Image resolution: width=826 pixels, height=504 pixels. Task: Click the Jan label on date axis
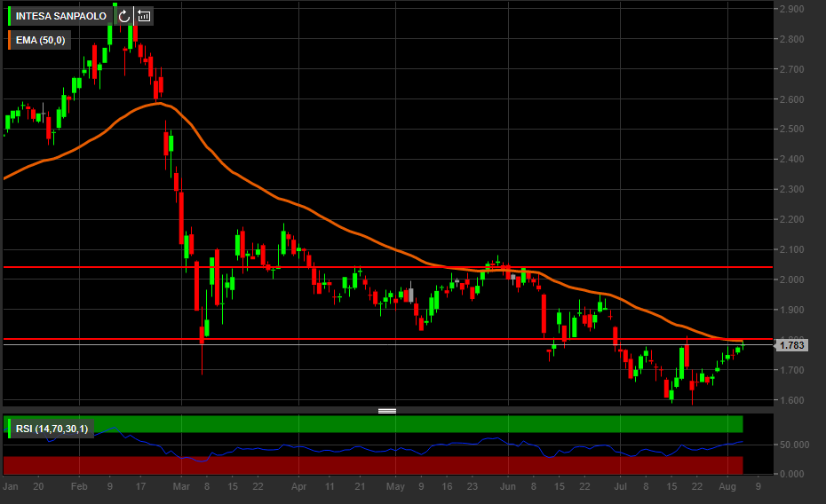(x=11, y=487)
